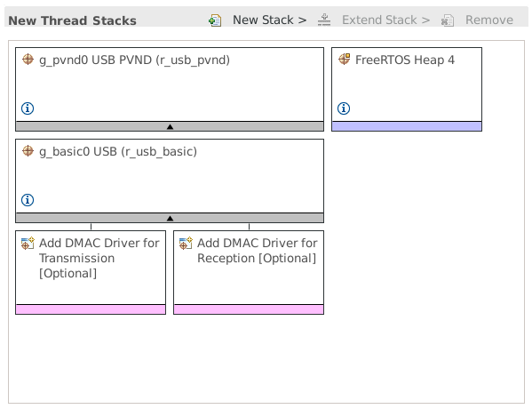Viewport: 532px width, 409px height.
Task: Click the Extend Stack icon
Action: (324, 20)
